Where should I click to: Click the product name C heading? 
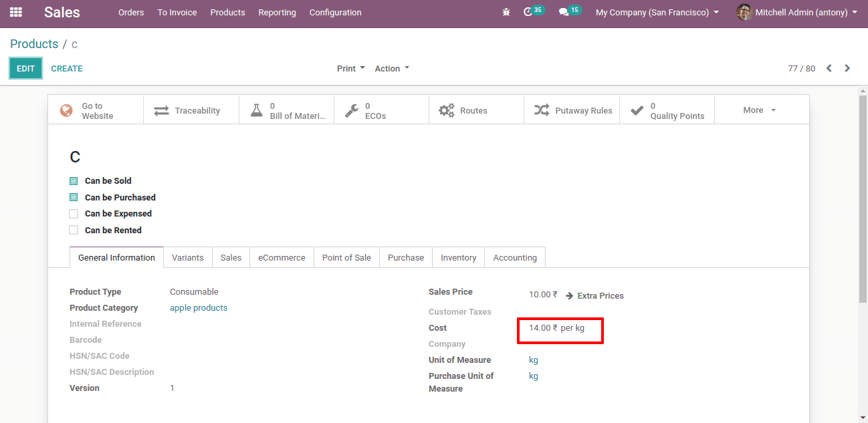click(75, 157)
